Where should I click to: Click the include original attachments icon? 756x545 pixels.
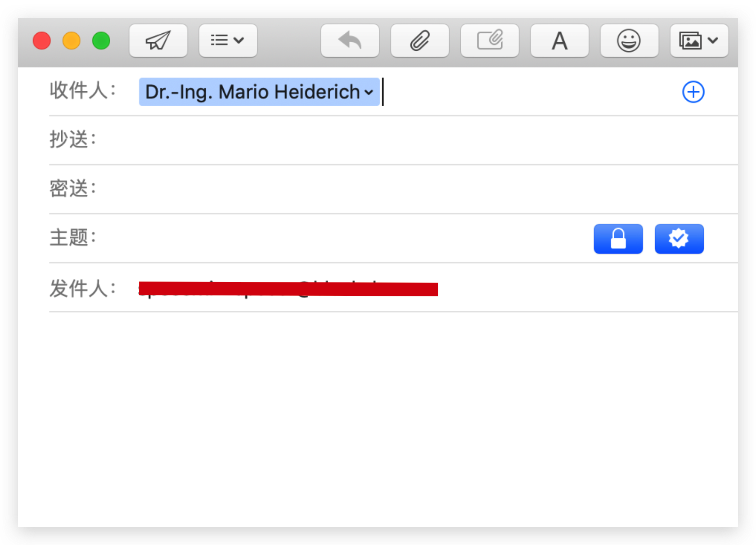pos(490,41)
